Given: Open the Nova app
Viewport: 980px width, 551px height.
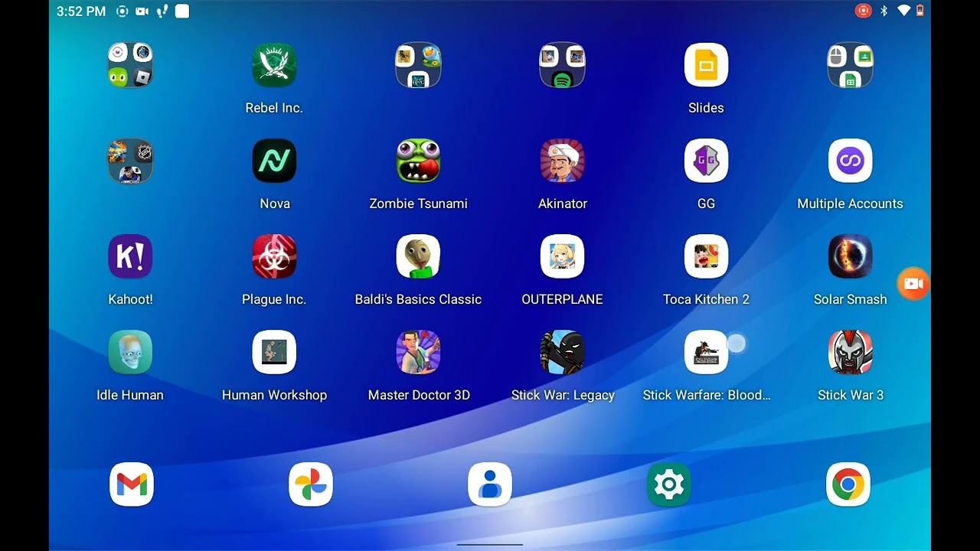Looking at the screenshot, I should 274,161.
